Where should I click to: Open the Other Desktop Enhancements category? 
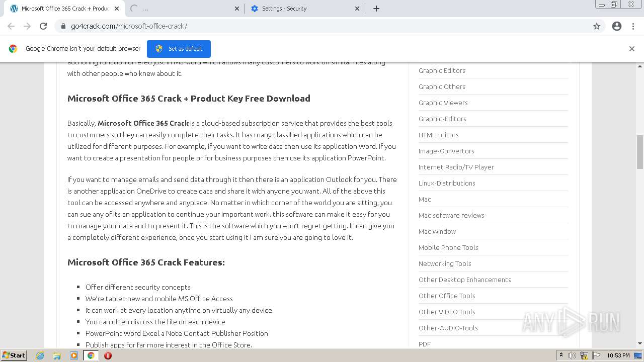click(465, 280)
